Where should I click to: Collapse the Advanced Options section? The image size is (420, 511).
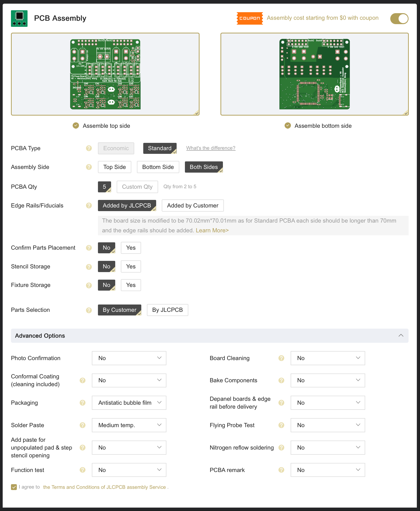401,336
